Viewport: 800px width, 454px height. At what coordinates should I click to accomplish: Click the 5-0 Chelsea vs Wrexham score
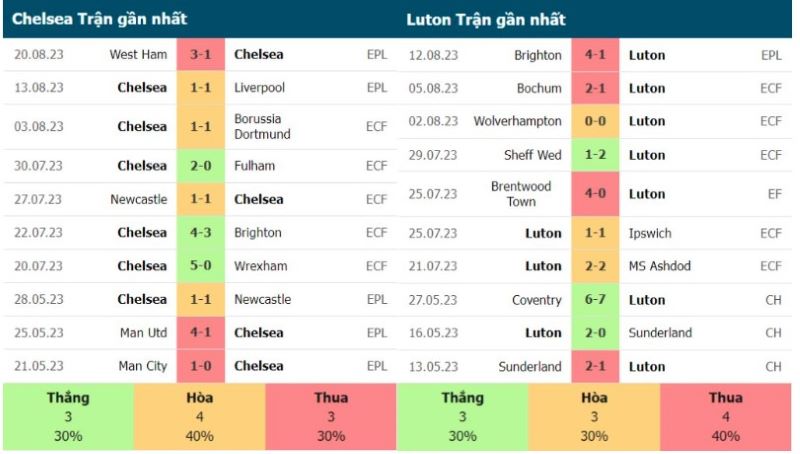201,266
